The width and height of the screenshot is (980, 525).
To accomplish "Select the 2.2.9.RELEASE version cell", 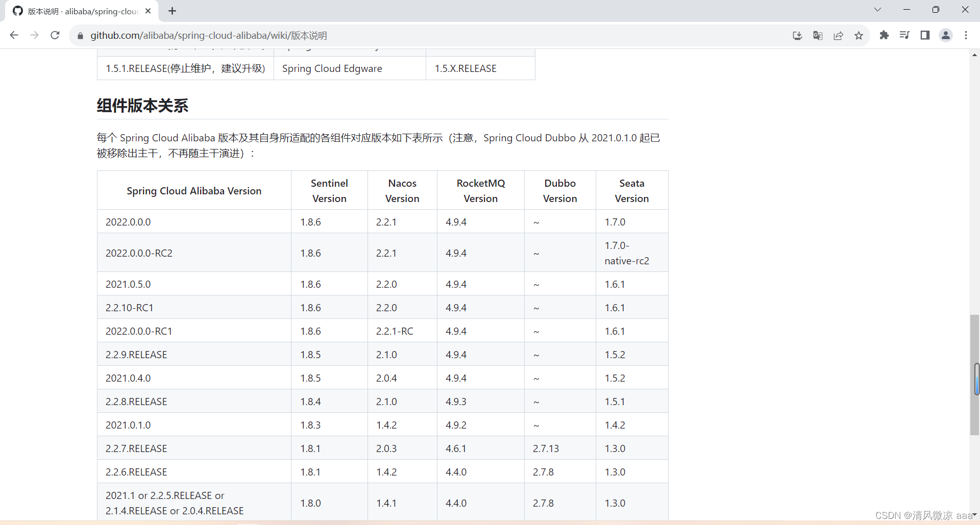I will [x=194, y=355].
